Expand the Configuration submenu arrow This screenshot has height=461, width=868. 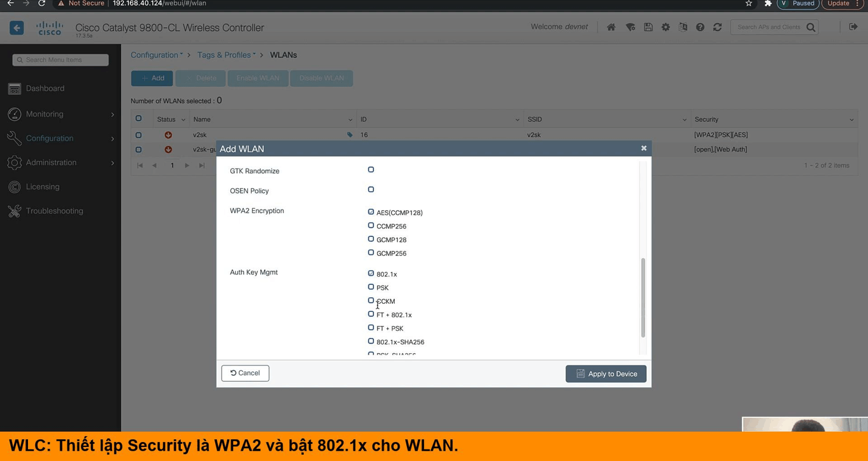pyautogui.click(x=113, y=139)
